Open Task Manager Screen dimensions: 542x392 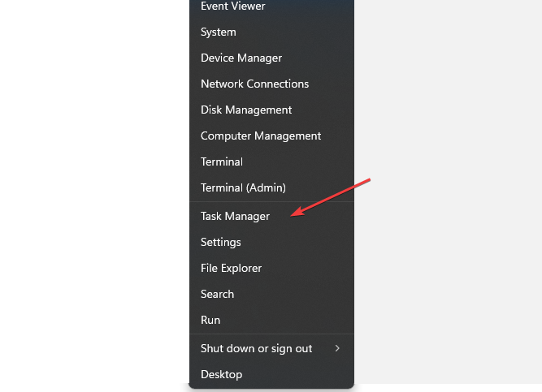(235, 217)
